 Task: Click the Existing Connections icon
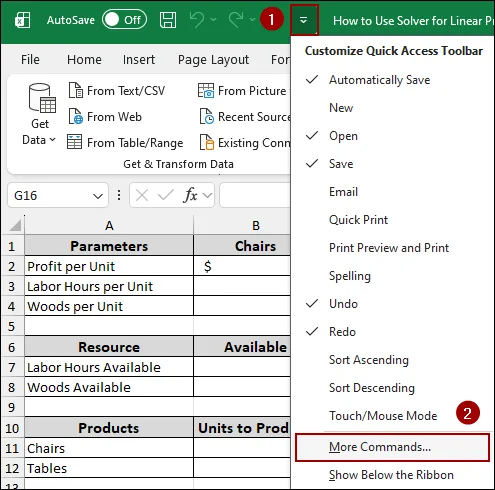tap(207, 142)
